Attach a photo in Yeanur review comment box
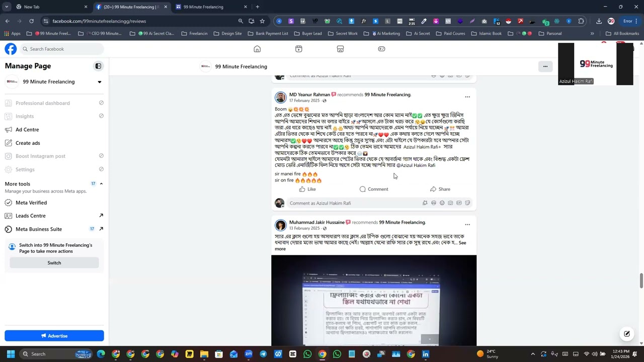This screenshot has width=644, height=362. coord(450,203)
